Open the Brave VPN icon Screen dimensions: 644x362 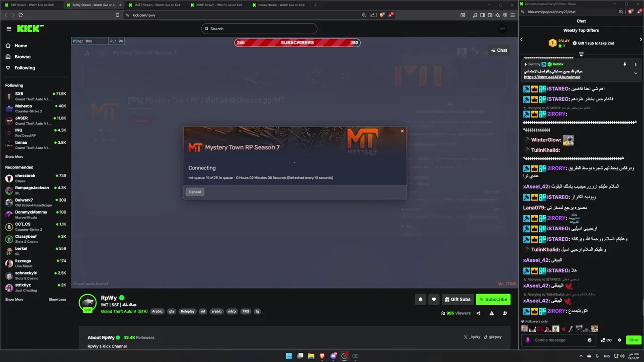(x=504, y=15)
